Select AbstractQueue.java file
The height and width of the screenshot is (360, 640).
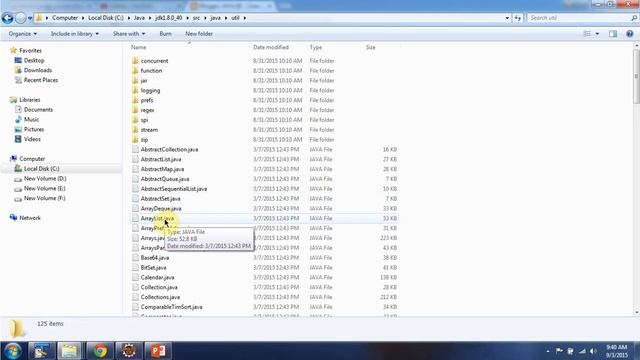(x=165, y=179)
